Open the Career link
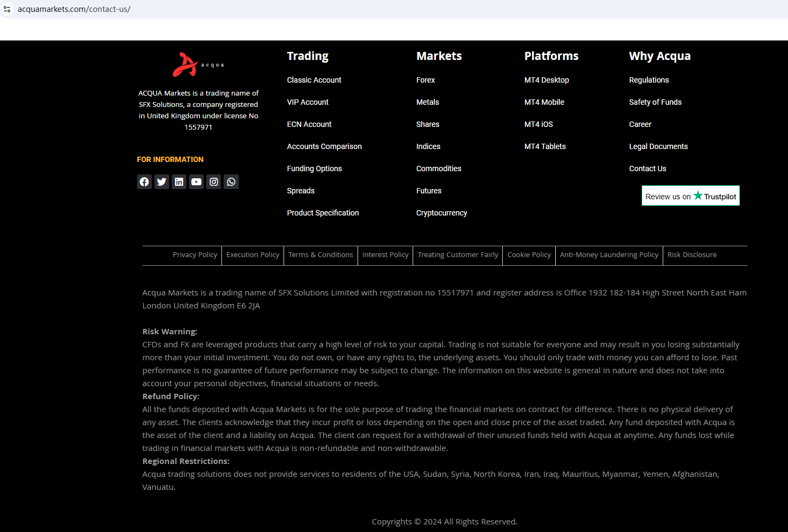Screen dimensions: 788x532 click(x=640, y=124)
